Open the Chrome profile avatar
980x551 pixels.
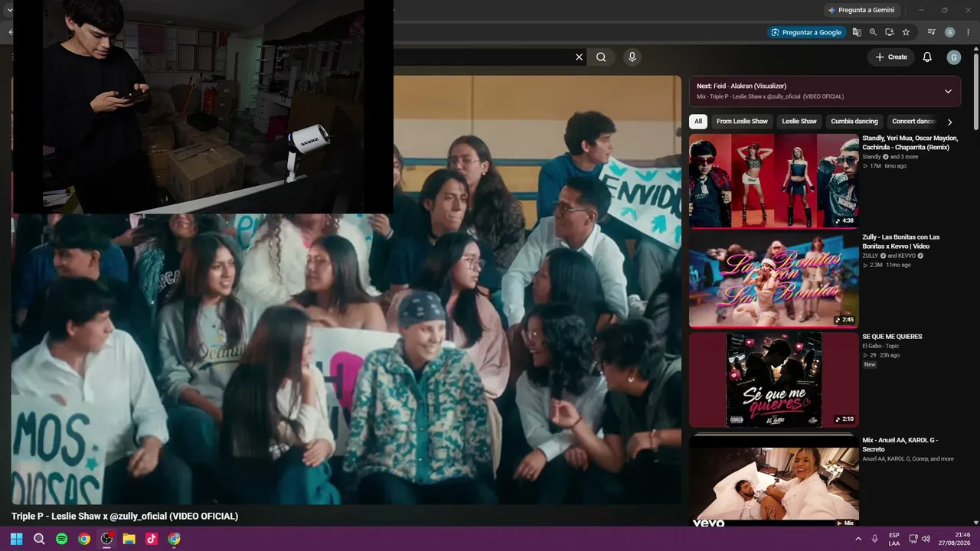pyautogui.click(x=950, y=32)
